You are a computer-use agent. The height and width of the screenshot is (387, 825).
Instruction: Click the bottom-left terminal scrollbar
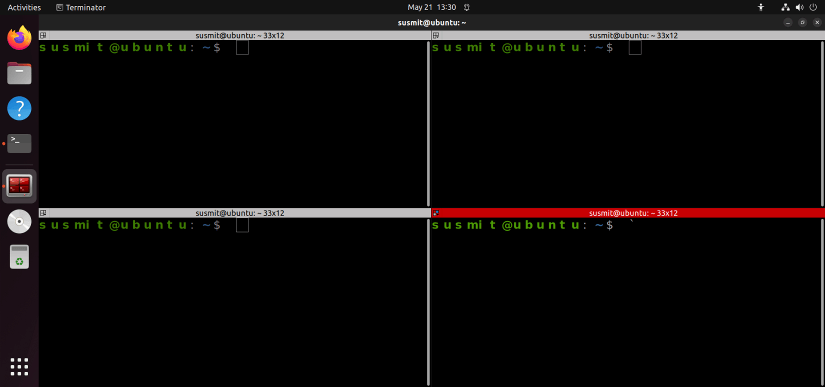click(x=428, y=302)
